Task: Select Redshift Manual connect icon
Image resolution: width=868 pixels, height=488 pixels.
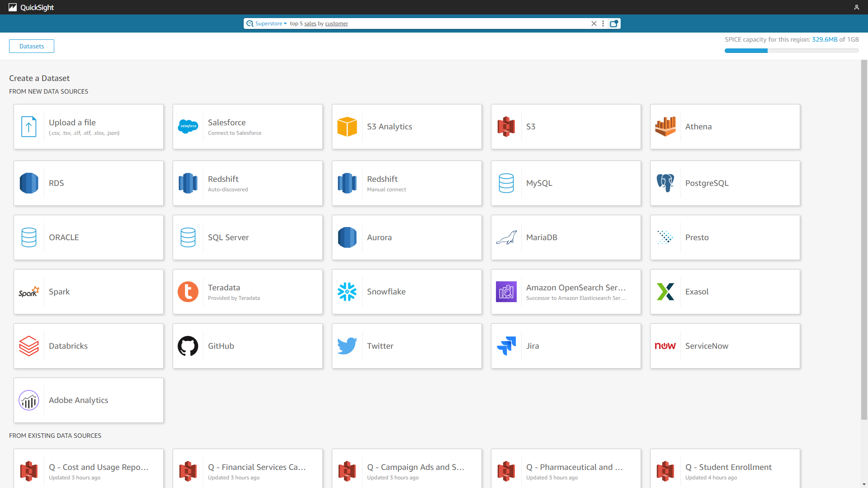Action: [x=347, y=183]
